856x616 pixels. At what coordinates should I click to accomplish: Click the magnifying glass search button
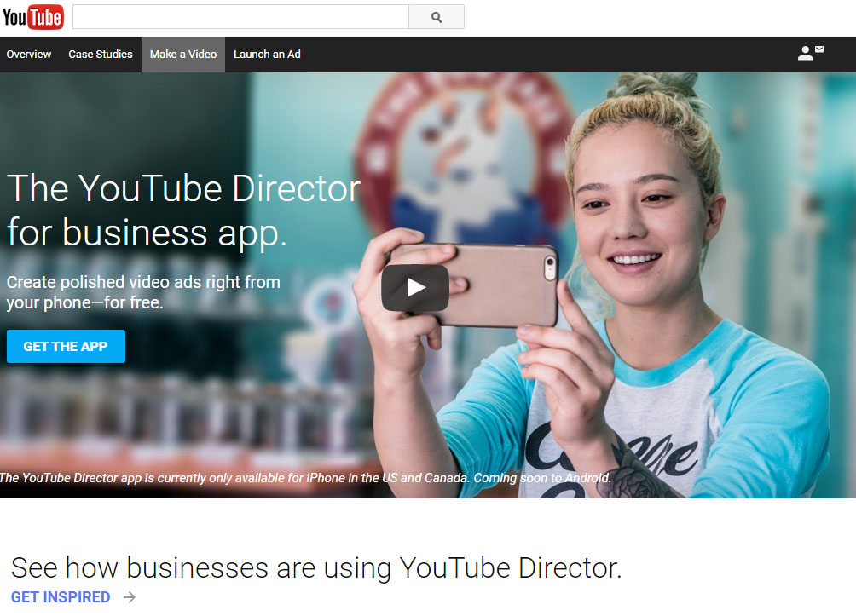click(437, 17)
